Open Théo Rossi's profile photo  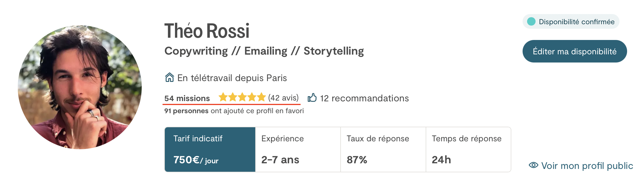click(80, 87)
